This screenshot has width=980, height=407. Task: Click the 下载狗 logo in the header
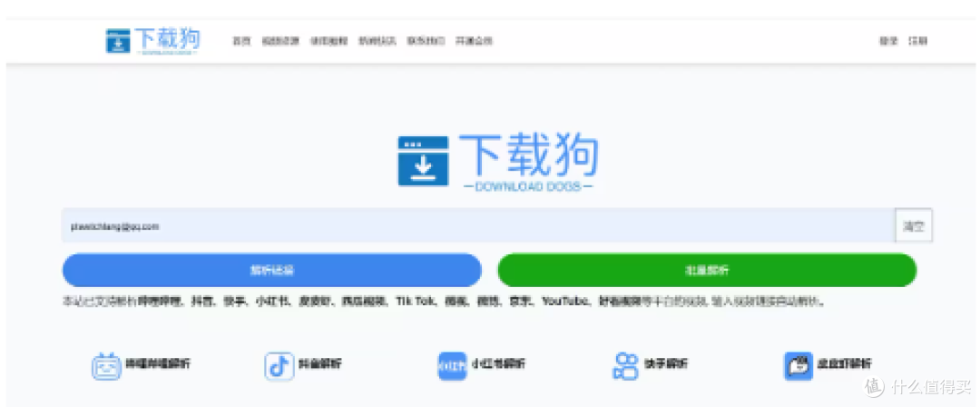152,41
